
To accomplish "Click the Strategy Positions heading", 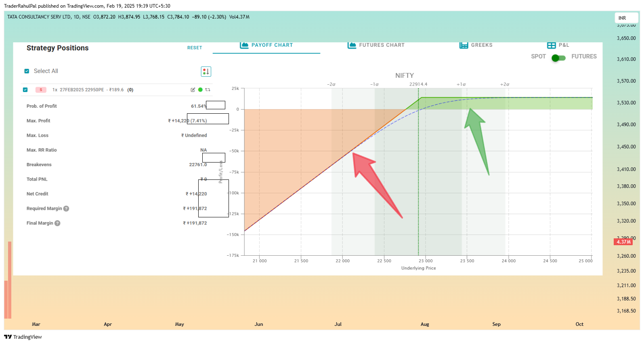I will (58, 48).
